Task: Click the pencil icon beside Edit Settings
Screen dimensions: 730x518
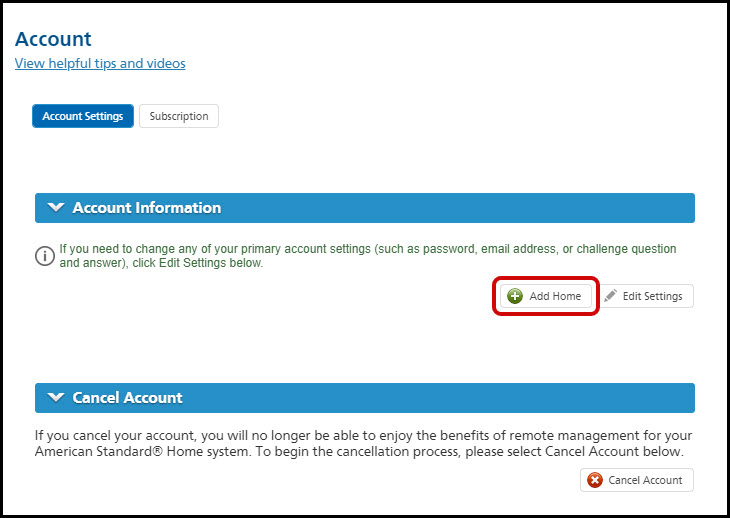Action: point(610,296)
